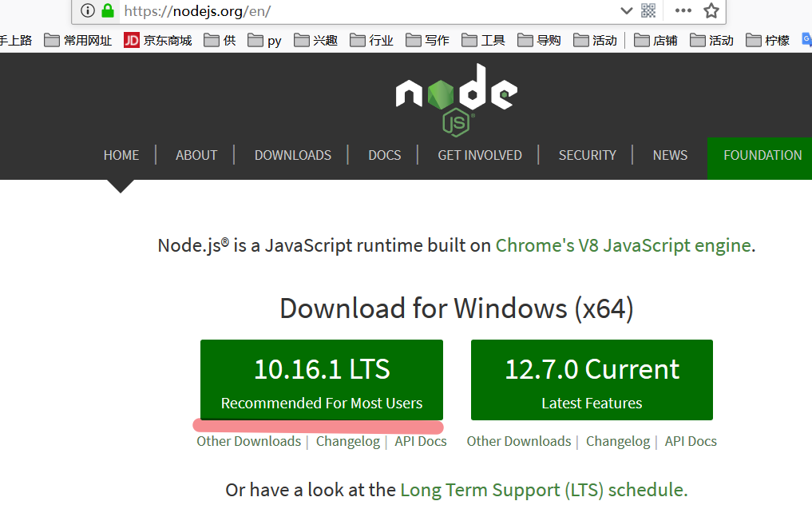This screenshot has width=812, height=513.
Task: Open the 京东商城 bookmark
Action: [158, 40]
